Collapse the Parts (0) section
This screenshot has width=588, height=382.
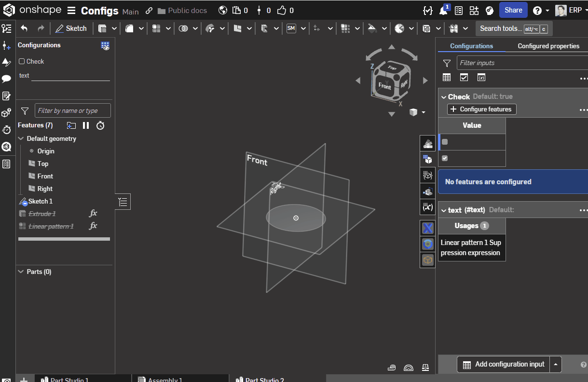[21, 272]
